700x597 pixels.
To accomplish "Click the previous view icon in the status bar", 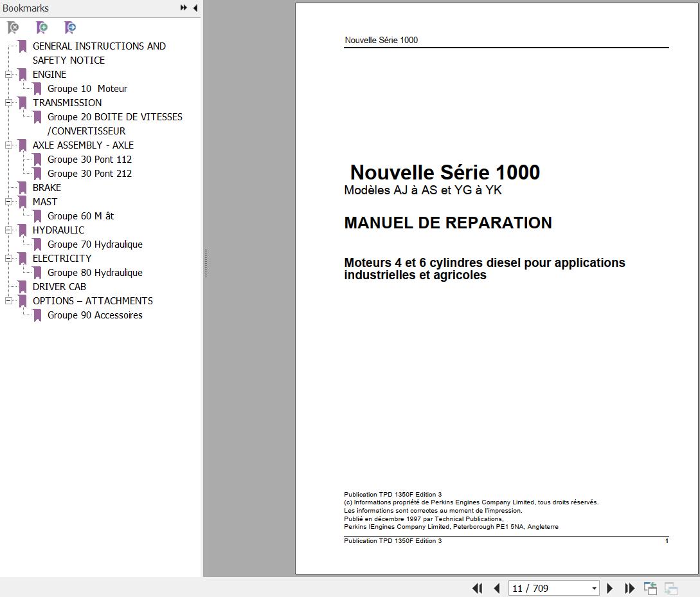I will pyautogui.click(x=650, y=588).
